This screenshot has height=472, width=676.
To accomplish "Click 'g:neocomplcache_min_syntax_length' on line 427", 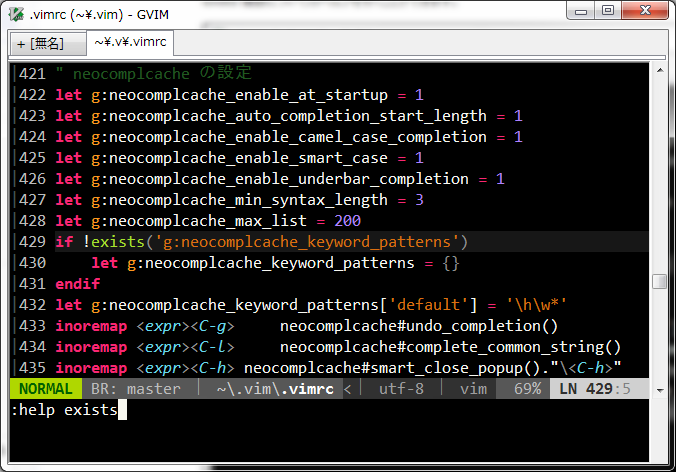I will (239, 200).
